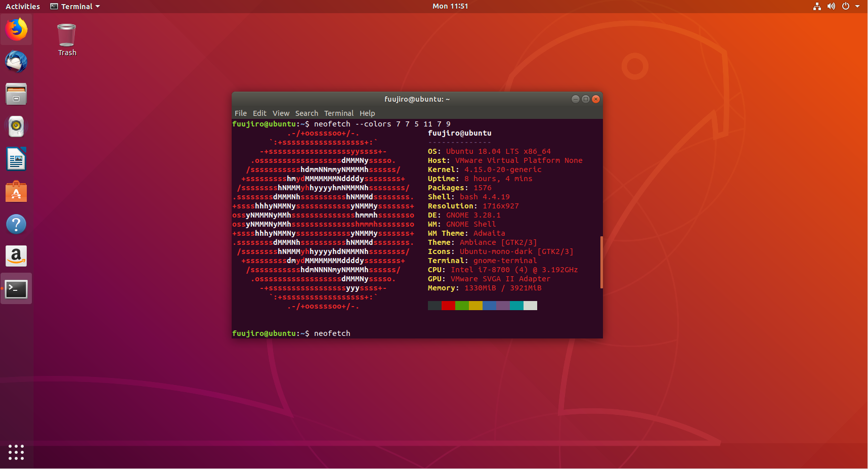The image size is (868, 469).
Task: Open the Edit menu
Action: pyautogui.click(x=259, y=113)
